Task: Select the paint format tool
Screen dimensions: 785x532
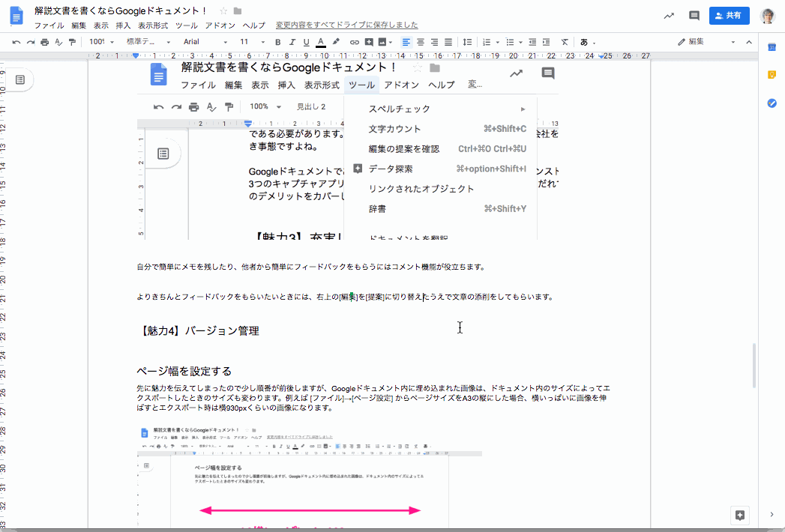Action: pyautogui.click(x=72, y=42)
